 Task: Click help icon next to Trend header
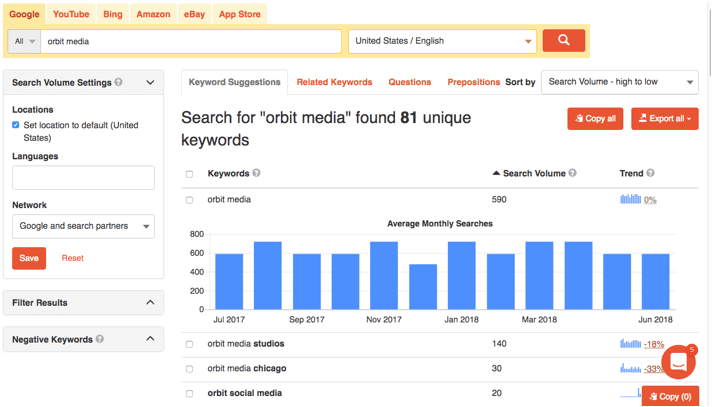(x=650, y=173)
